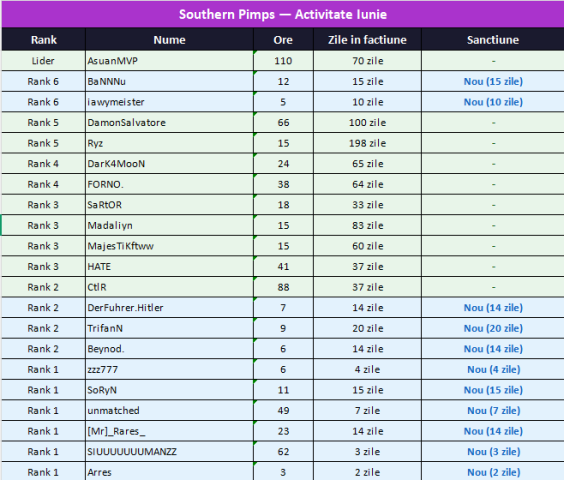Select DamonSalvatore's 66 hours cell
This screenshot has height=480, width=564.
(x=283, y=123)
